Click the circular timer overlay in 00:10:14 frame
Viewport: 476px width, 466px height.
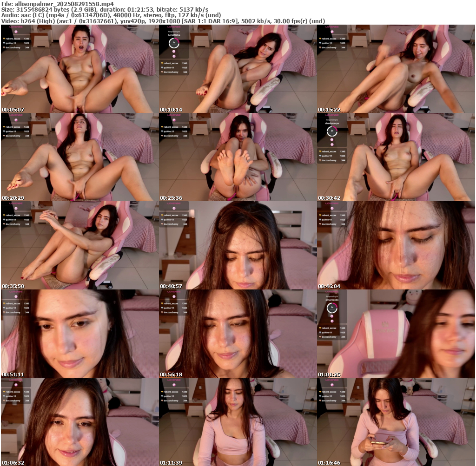pos(174,43)
